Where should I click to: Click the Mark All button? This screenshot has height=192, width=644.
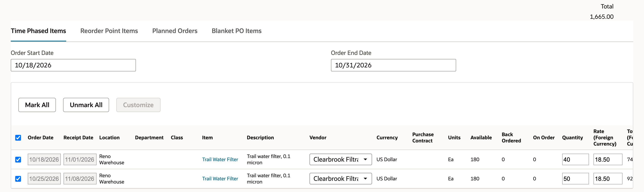click(x=37, y=105)
